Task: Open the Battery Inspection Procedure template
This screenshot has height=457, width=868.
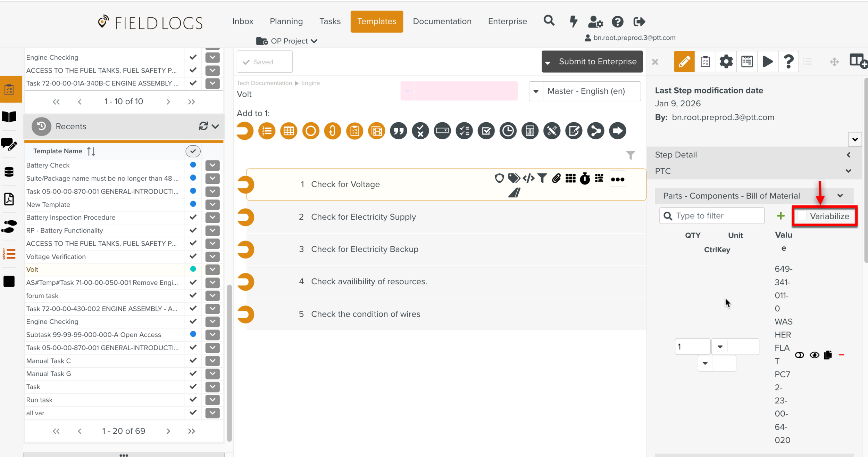Action: coord(71,218)
